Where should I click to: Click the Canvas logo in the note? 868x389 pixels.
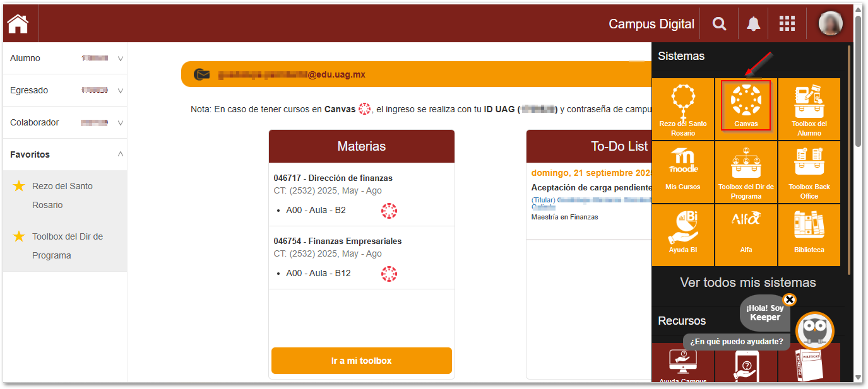click(x=365, y=109)
